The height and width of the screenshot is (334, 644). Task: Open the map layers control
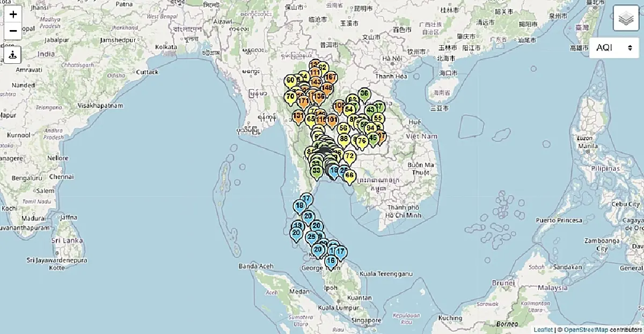(x=626, y=19)
